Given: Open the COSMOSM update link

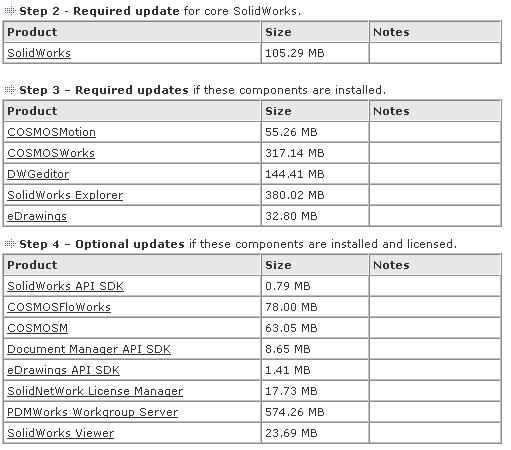Looking at the screenshot, I should [x=38, y=328].
